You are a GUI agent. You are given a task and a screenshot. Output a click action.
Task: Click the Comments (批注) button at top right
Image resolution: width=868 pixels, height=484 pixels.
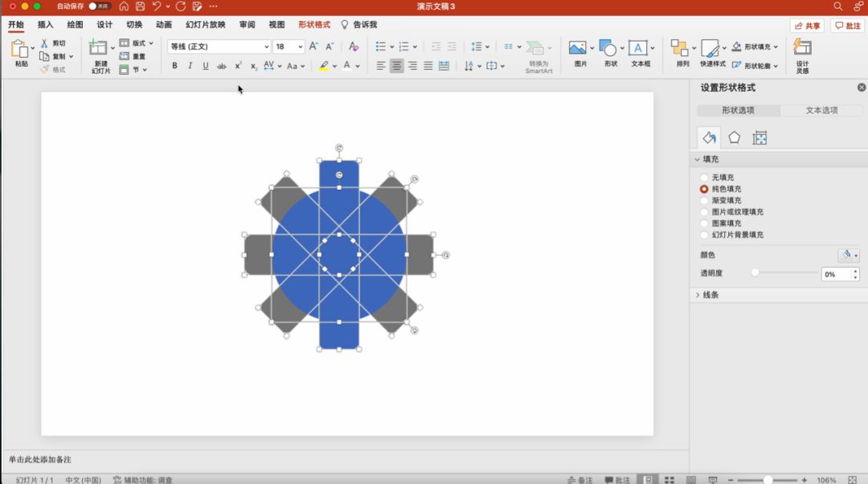[x=848, y=26]
